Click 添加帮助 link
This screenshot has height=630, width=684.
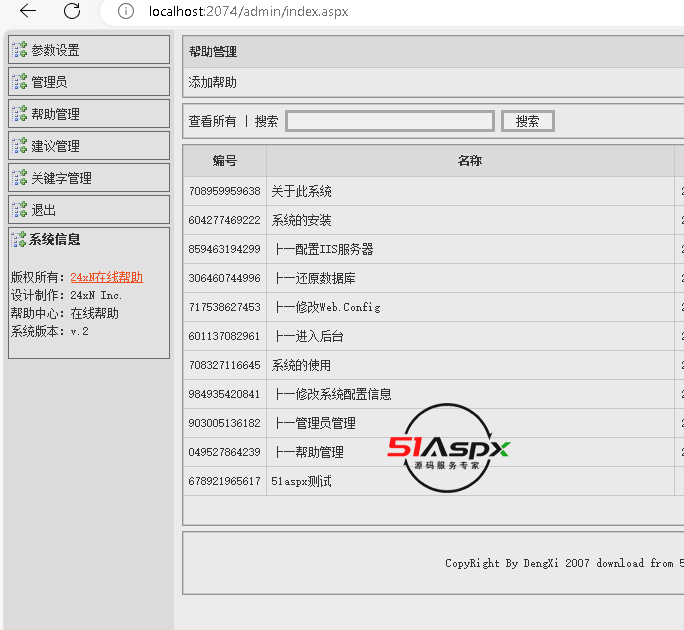(x=212, y=82)
